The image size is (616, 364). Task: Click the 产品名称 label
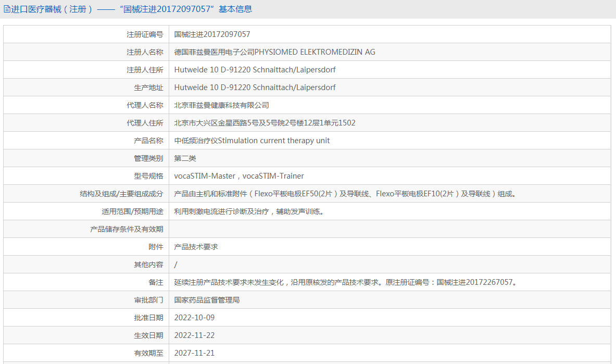[x=148, y=141]
